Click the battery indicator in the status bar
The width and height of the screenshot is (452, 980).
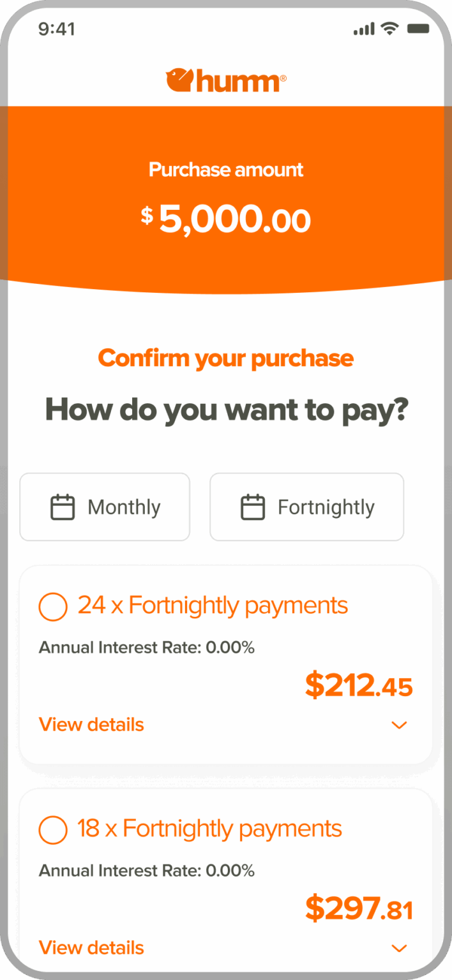pyautogui.click(x=417, y=28)
